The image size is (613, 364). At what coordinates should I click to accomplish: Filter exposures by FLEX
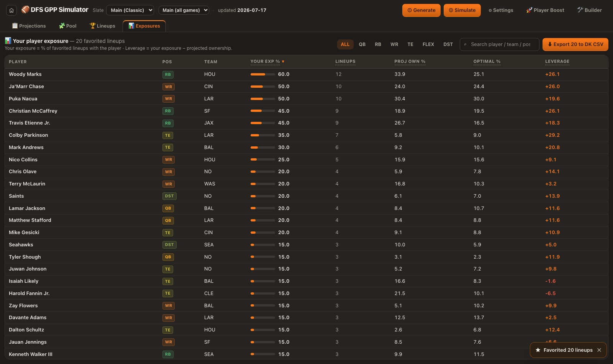[428, 44]
